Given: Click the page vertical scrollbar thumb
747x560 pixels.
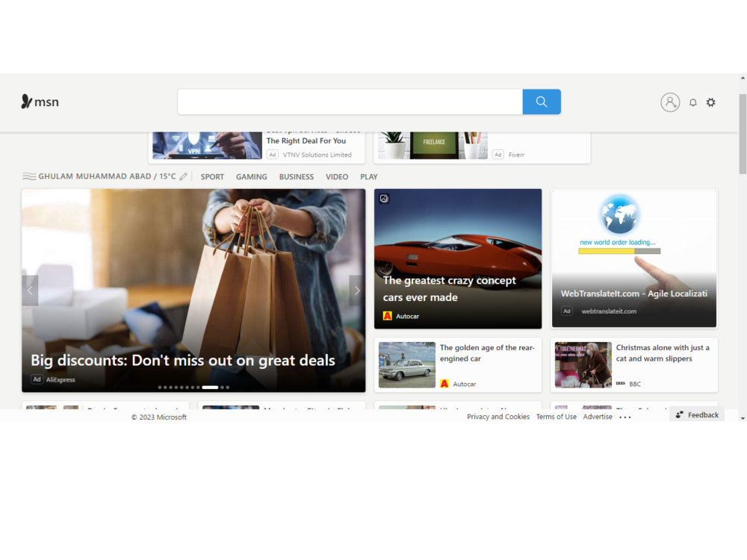Looking at the screenshot, I should [743, 134].
